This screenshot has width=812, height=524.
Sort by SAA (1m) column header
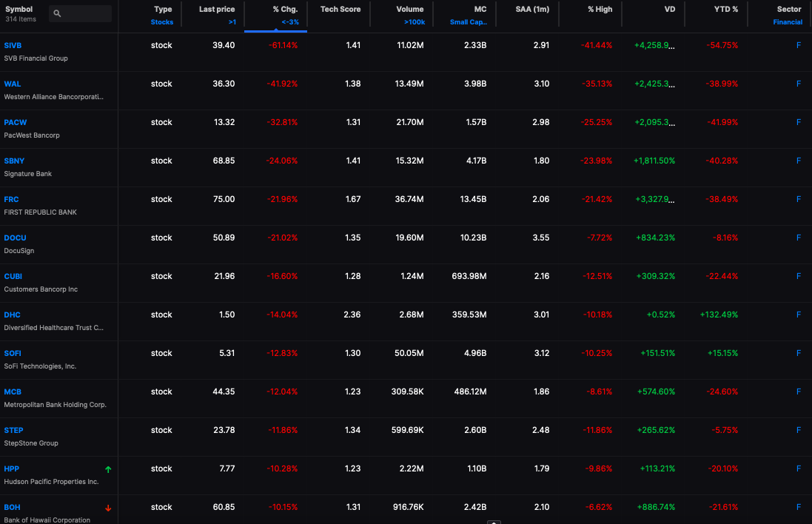coord(532,10)
